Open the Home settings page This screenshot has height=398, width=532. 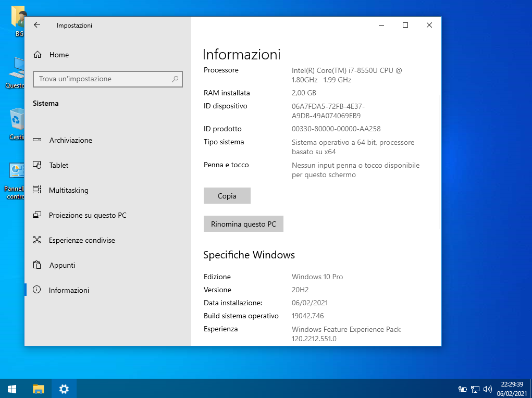[108, 55]
